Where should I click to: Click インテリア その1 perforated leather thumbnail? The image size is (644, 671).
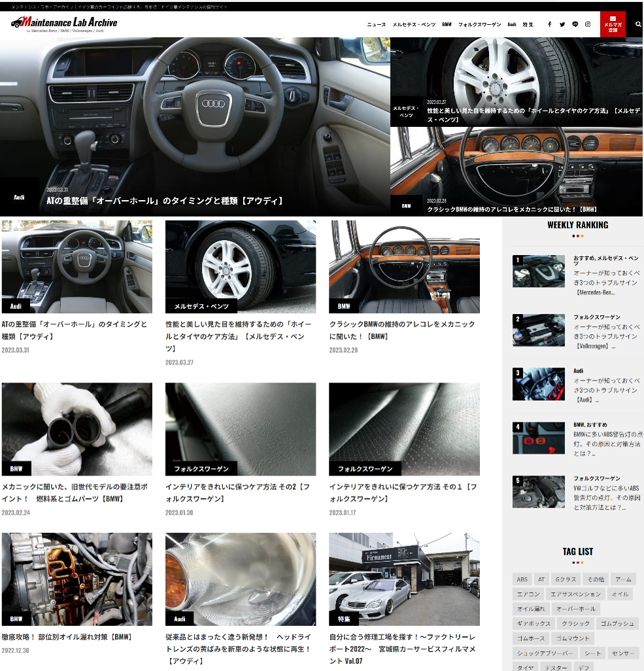coord(404,429)
